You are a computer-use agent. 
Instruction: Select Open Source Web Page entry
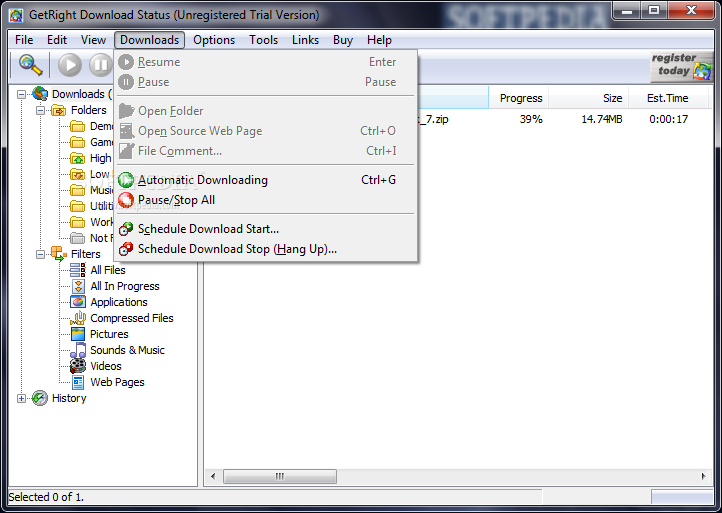[x=266, y=131]
